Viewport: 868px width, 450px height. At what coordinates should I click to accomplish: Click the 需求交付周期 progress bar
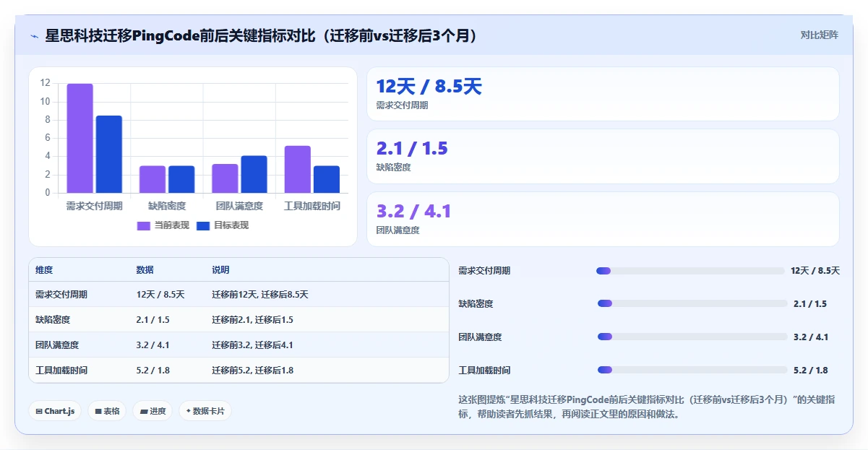690,271
